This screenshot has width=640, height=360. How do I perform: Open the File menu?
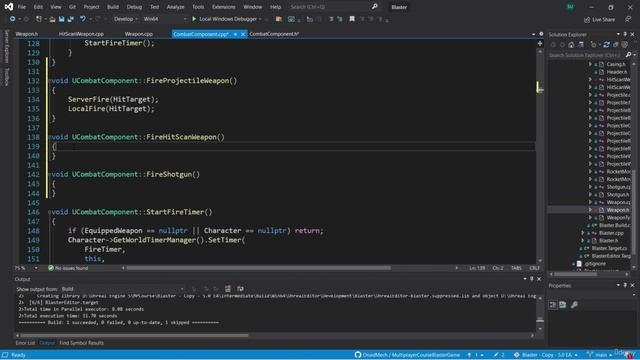tap(22, 7)
